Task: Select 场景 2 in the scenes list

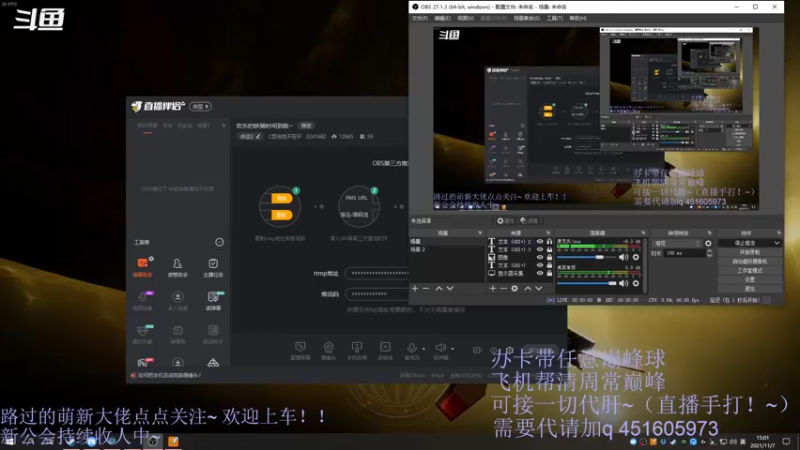Action: (446, 249)
